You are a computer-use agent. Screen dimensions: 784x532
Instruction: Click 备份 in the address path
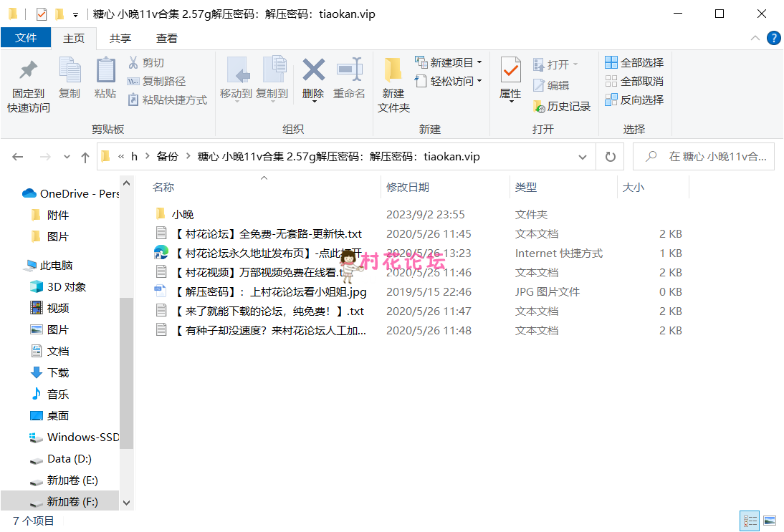pyautogui.click(x=168, y=156)
